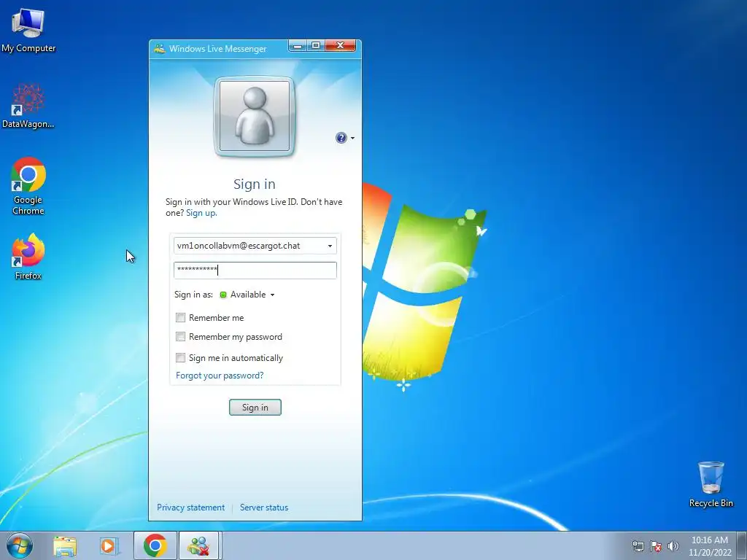This screenshot has height=560, width=747.
Task: Click the Windows Live Messenger title bar icon
Action: (x=160, y=49)
